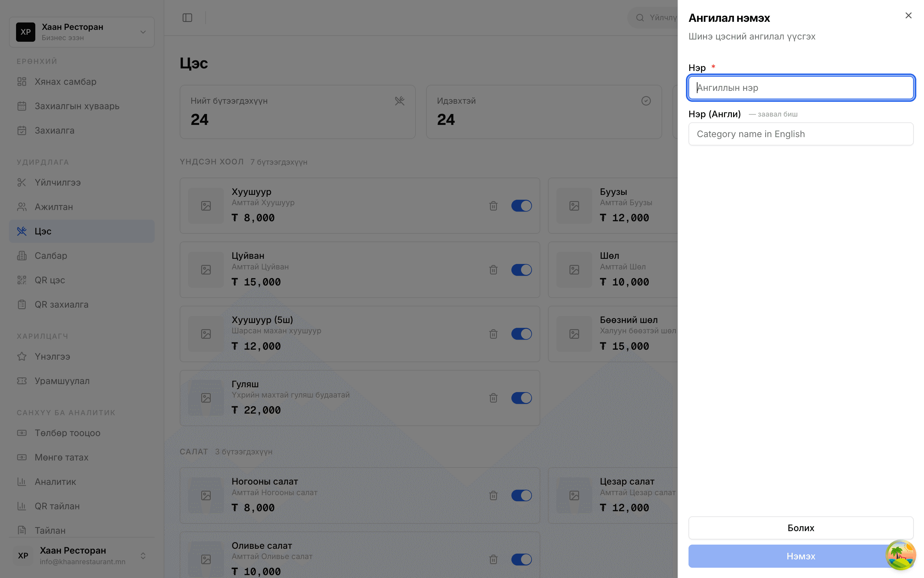Click the Үнэлгээ star icon
The height and width of the screenshot is (578, 924).
coord(22,356)
